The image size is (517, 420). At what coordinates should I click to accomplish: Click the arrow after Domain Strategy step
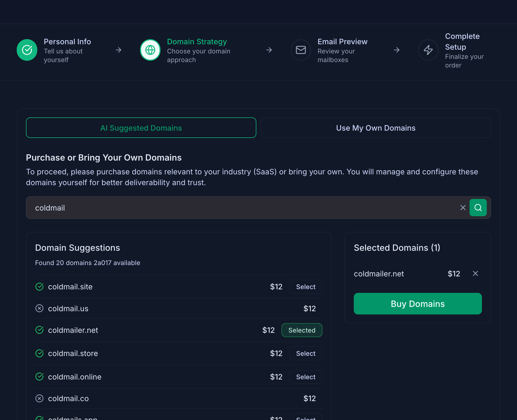point(269,50)
